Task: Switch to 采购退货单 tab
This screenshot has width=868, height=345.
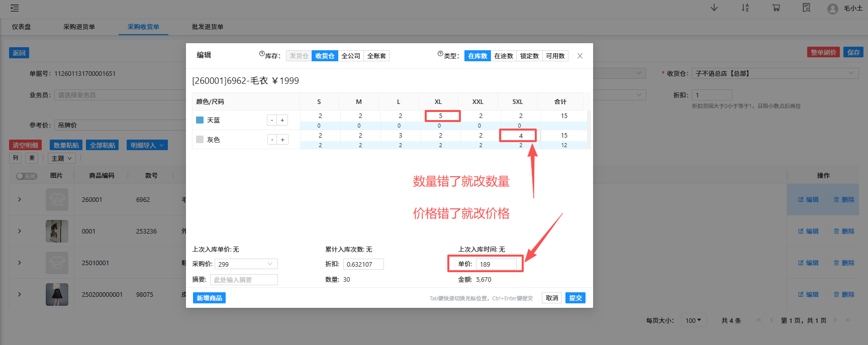Action: pyautogui.click(x=79, y=27)
